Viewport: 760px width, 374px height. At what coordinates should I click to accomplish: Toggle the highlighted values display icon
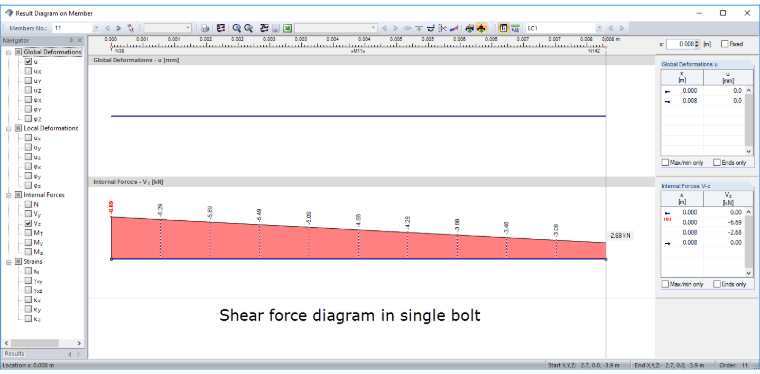[x=503, y=28]
